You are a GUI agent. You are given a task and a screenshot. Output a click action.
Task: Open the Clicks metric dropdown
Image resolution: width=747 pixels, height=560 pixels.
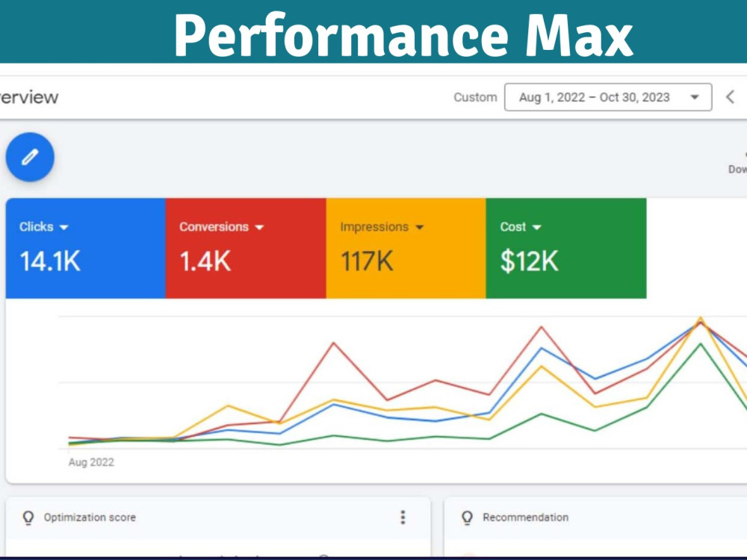[44, 227]
